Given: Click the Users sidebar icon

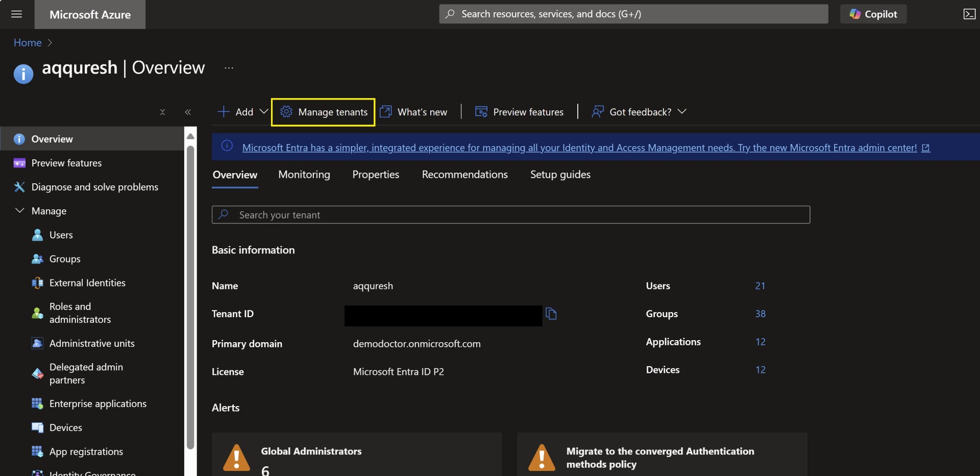Looking at the screenshot, I should pyautogui.click(x=37, y=235).
